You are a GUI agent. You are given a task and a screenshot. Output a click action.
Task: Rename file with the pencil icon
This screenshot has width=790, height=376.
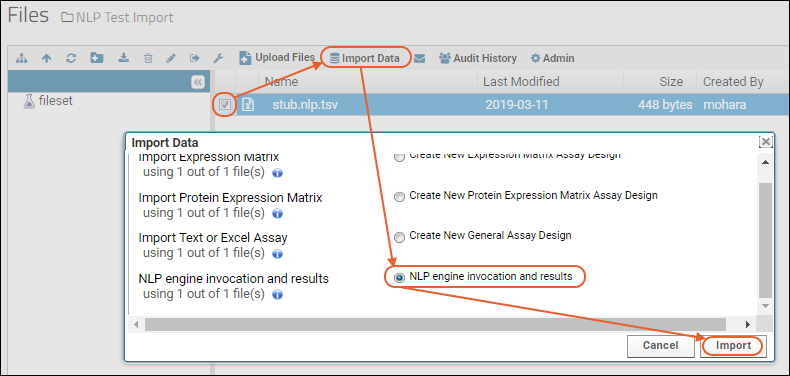171,58
